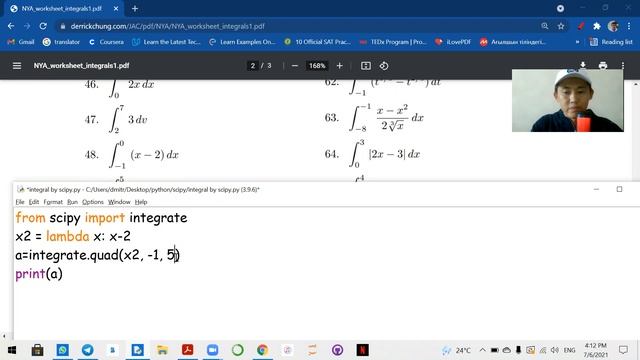The image size is (640, 360).
Task: Open the Learn the Latest Tec... bookmark
Action: tap(166, 42)
